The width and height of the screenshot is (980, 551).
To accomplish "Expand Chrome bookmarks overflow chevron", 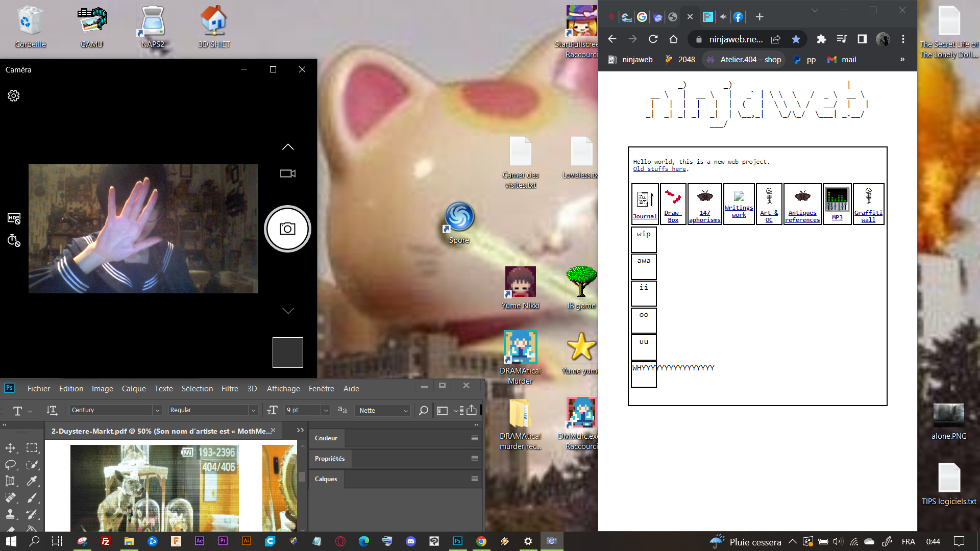I will (x=902, y=60).
